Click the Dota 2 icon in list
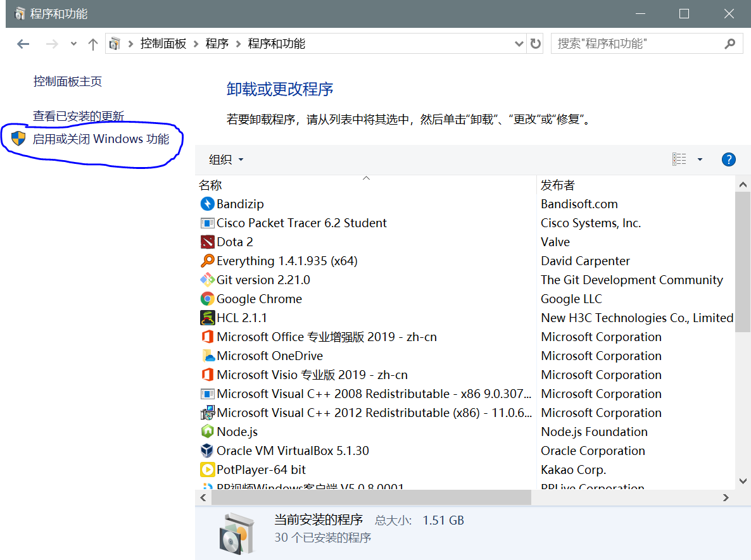The image size is (751, 560). tap(207, 242)
